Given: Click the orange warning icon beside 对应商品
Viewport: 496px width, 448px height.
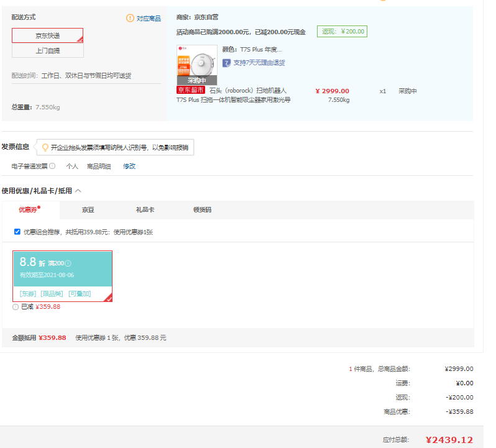Looking at the screenshot, I should (x=130, y=18).
